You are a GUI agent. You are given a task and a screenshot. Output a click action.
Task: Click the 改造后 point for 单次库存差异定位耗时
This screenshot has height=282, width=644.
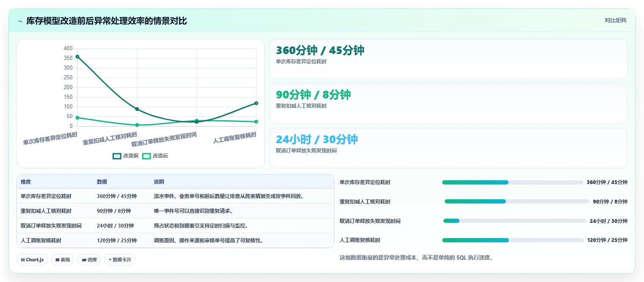click(x=77, y=118)
